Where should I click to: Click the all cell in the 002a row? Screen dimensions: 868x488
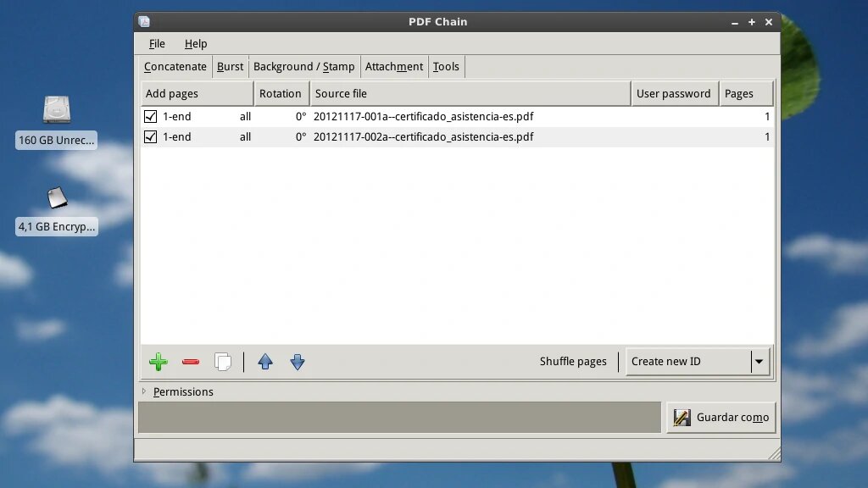[245, 136]
